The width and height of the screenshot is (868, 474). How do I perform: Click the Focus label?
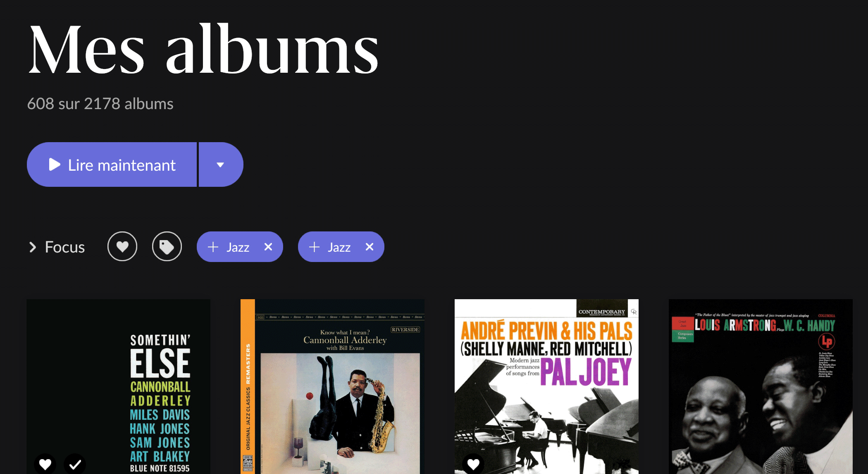64,247
